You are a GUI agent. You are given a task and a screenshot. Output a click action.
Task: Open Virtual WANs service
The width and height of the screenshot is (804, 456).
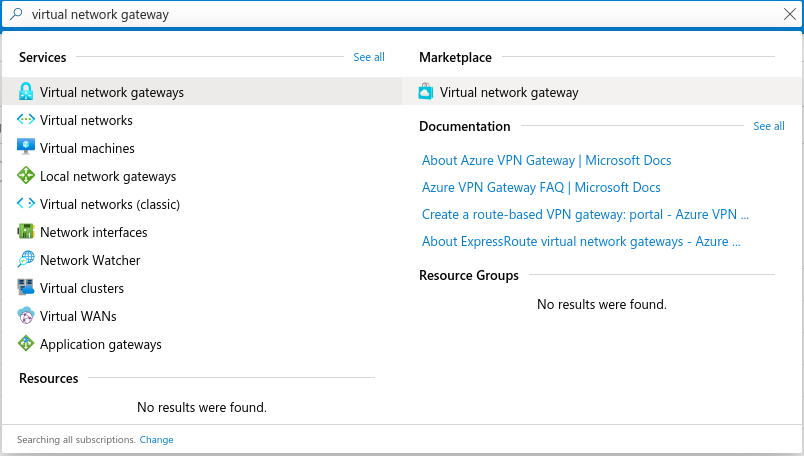(202, 316)
